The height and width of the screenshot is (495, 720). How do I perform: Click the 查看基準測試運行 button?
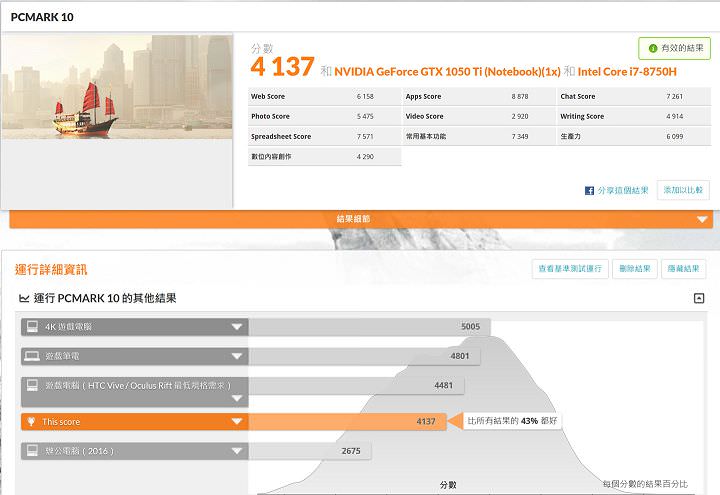coord(570,269)
